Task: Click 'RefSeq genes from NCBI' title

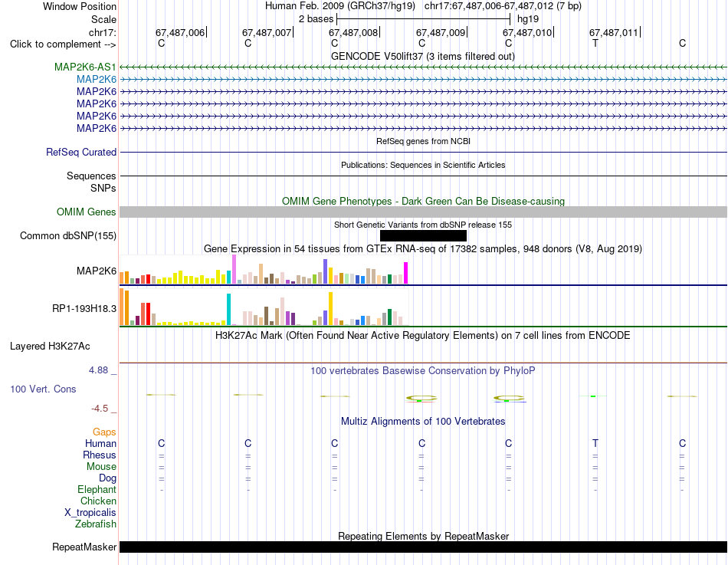Action: point(423,141)
